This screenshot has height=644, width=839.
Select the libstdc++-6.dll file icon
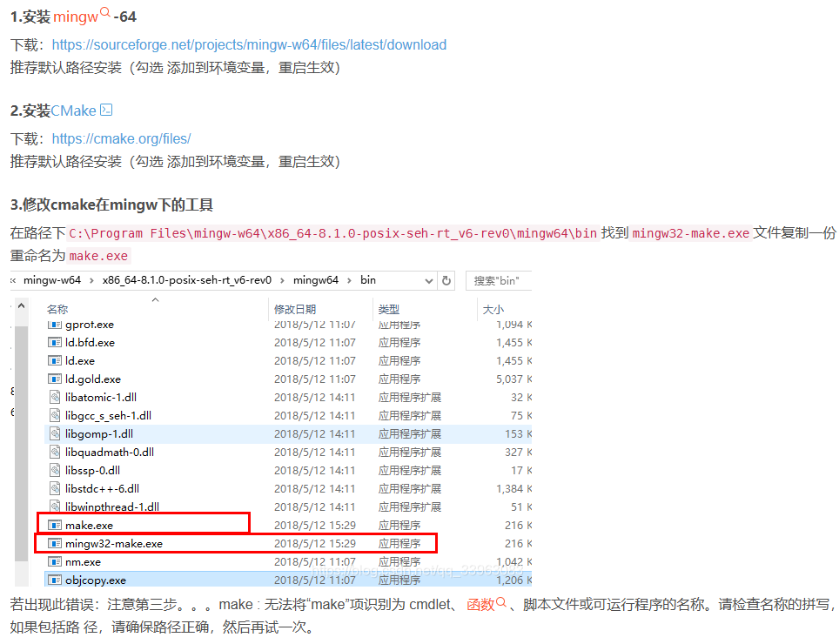[55, 488]
